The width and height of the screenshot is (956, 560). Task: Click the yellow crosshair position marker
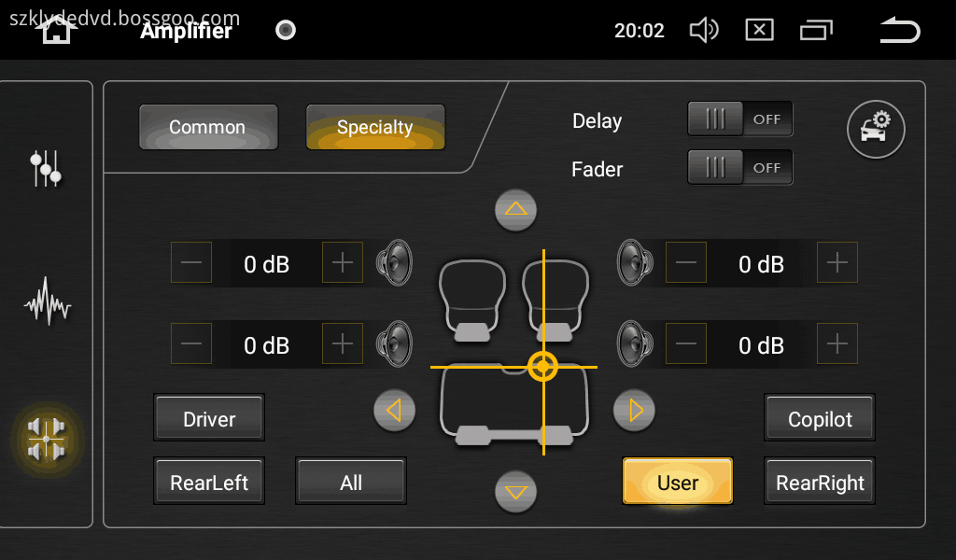(542, 367)
